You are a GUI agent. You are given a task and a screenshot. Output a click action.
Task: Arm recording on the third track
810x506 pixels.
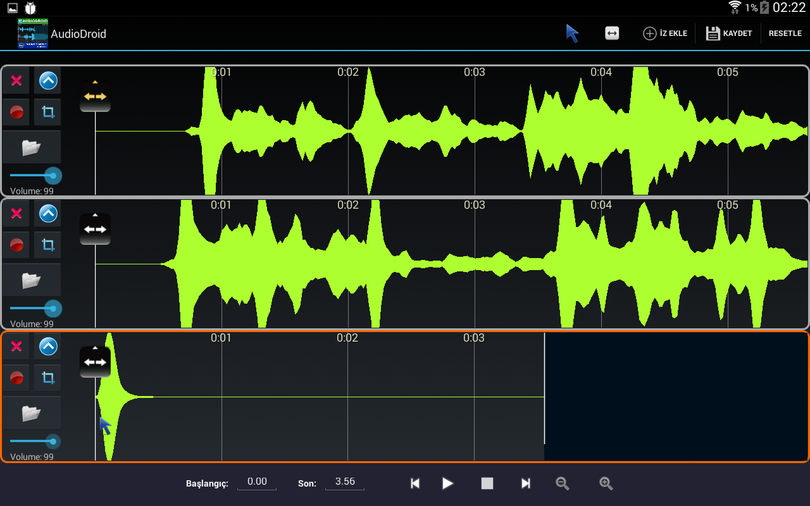click(16, 377)
